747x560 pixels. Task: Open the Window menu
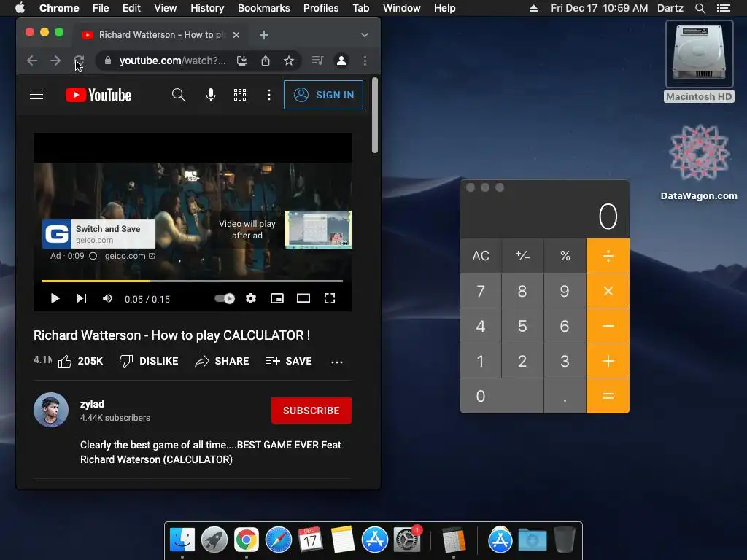click(402, 8)
